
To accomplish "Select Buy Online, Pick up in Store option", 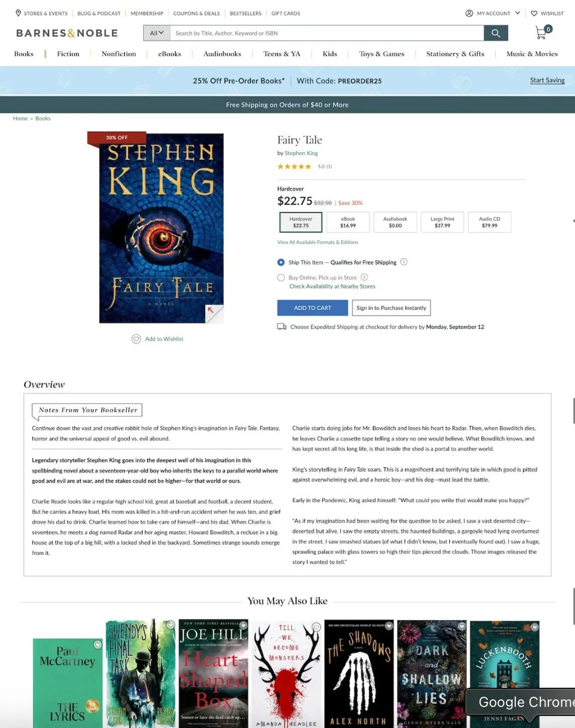I will pos(281,278).
